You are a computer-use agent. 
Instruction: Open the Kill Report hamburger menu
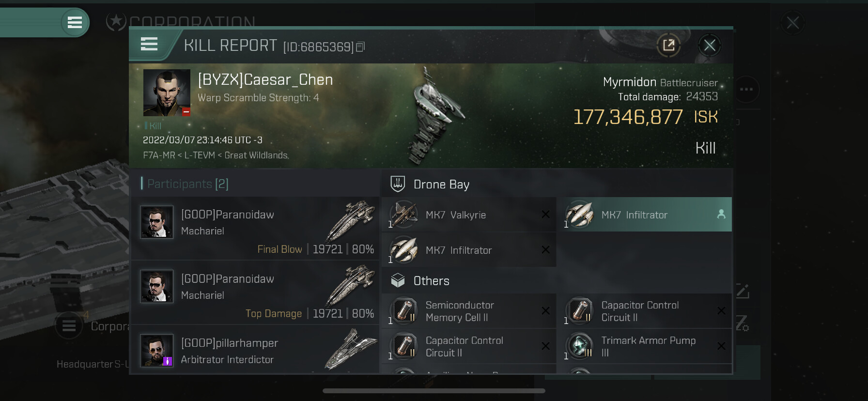click(x=149, y=45)
